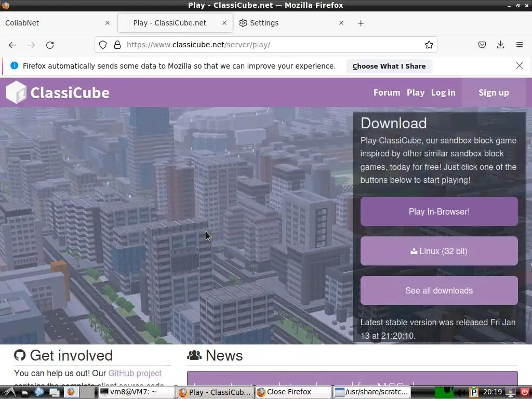Open the Play nav link
The width and height of the screenshot is (532, 399).
point(416,92)
